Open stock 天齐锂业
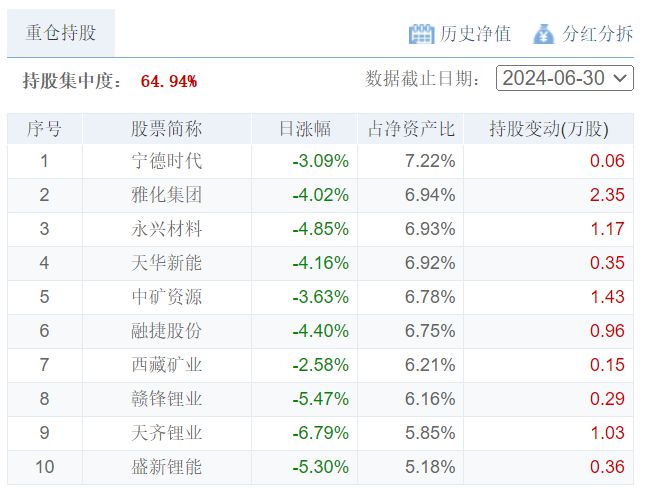The height and width of the screenshot is (502, 646). click(x=166, y=433)
